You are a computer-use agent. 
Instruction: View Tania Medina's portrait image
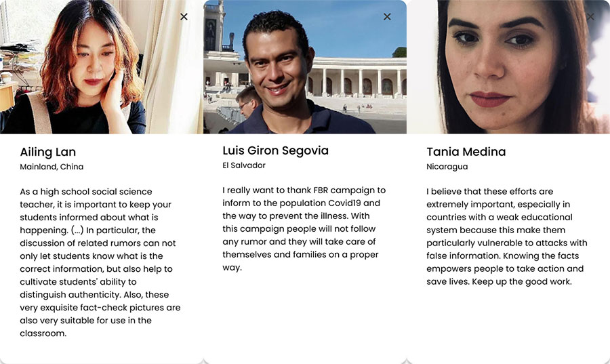click(x=508, y=67)
